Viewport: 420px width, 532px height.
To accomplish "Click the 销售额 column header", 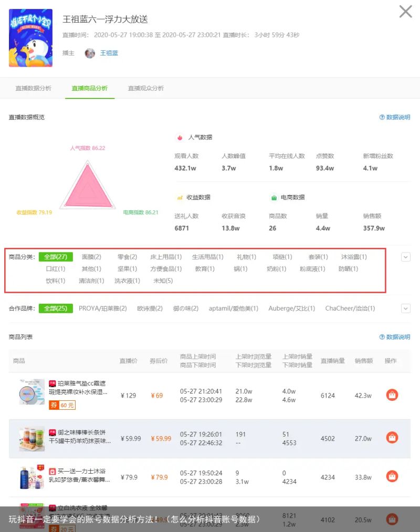I will (x=364, y=360).
